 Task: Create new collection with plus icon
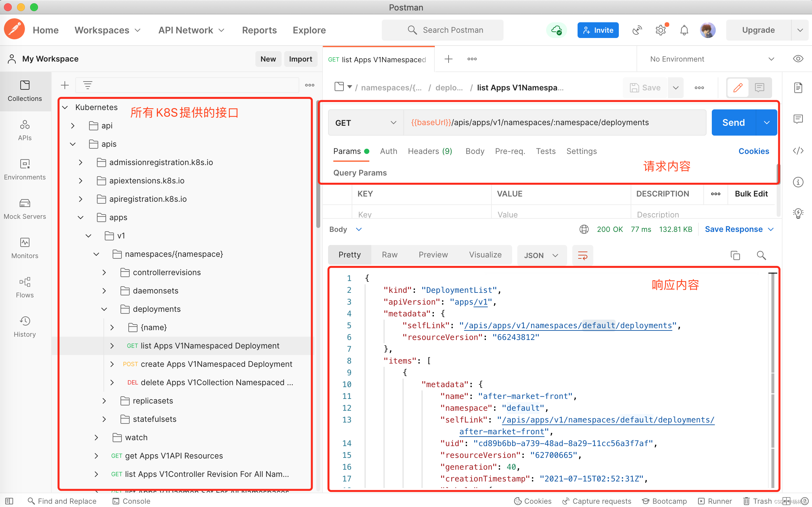point(65,85)
